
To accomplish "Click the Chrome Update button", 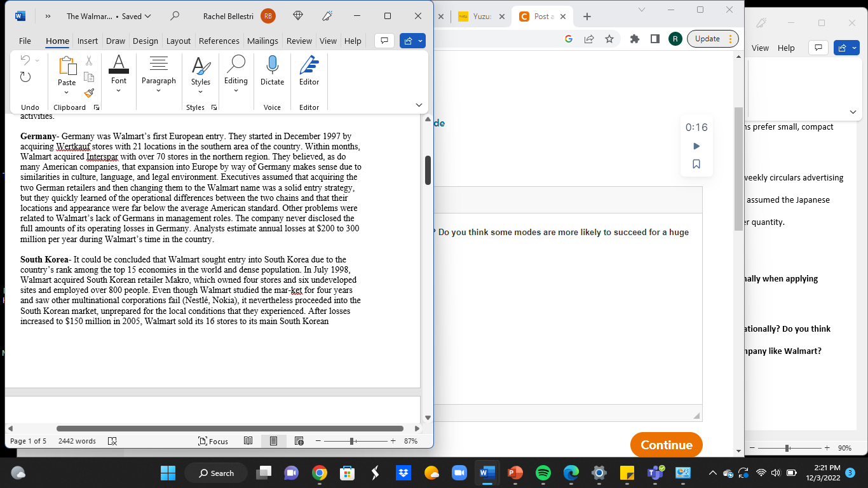I will click(712, 39).
